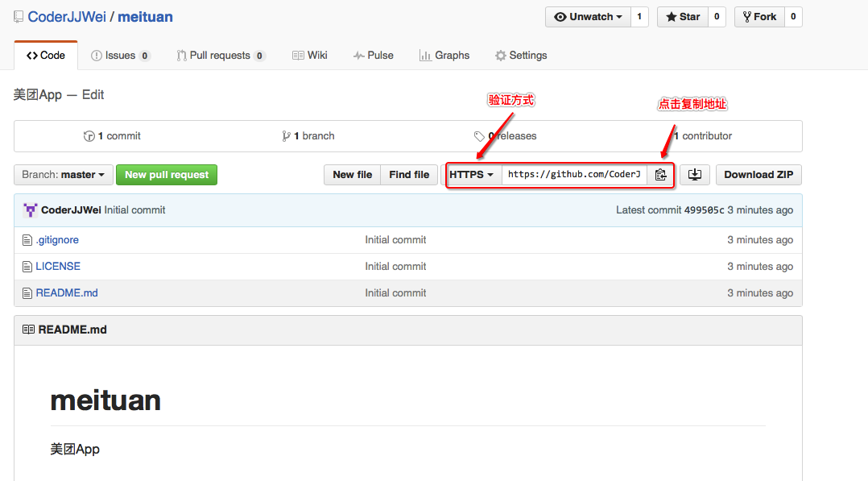Download the repository as ZIP
The width and height of the screenshot is (868, 481).
click(758, 175)
